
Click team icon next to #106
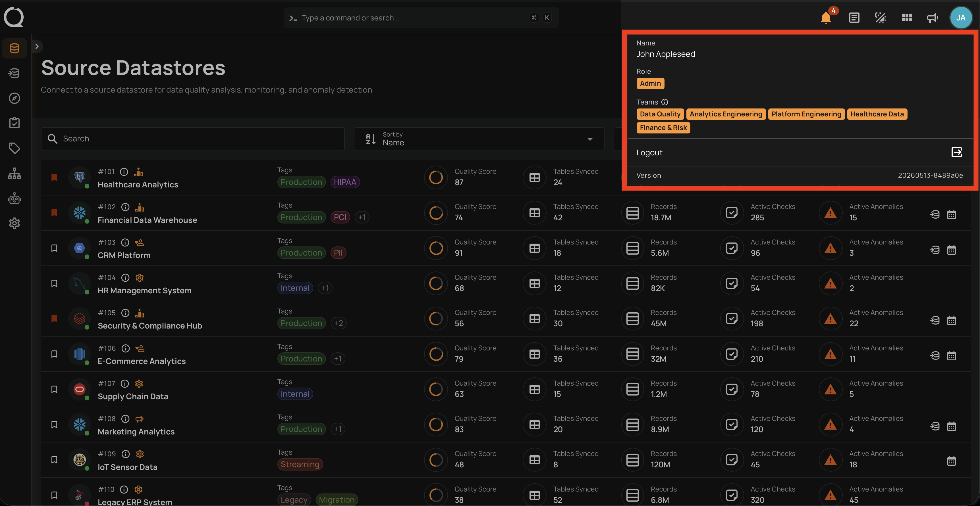[140, 349]
